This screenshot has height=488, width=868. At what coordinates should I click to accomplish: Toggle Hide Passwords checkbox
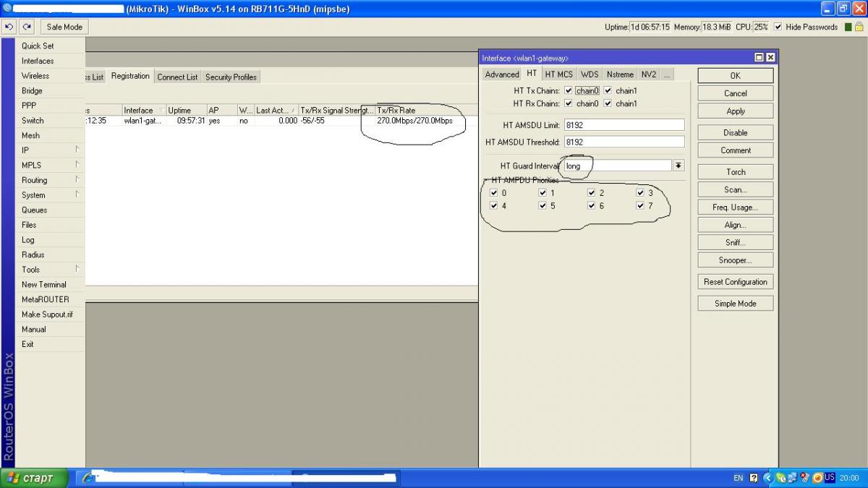tap(778, 27)
